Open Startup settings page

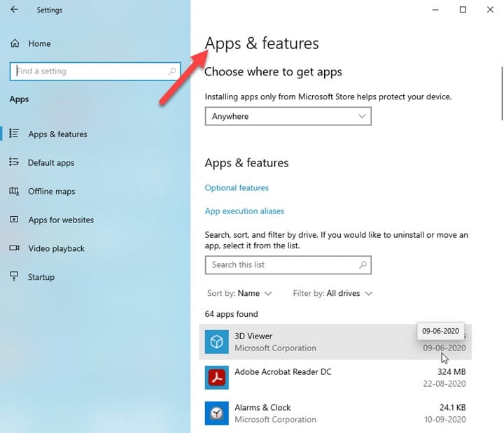coord(41,277)
